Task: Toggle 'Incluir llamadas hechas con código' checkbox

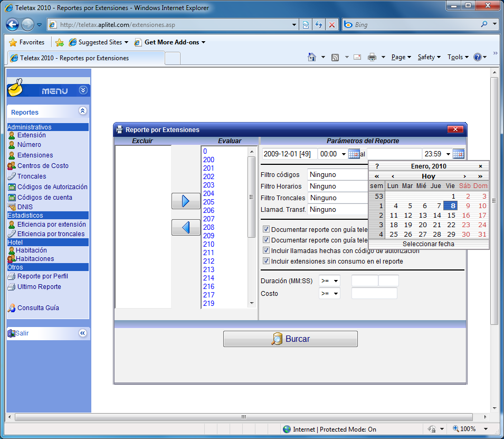Action: click(x=266, y=250)
